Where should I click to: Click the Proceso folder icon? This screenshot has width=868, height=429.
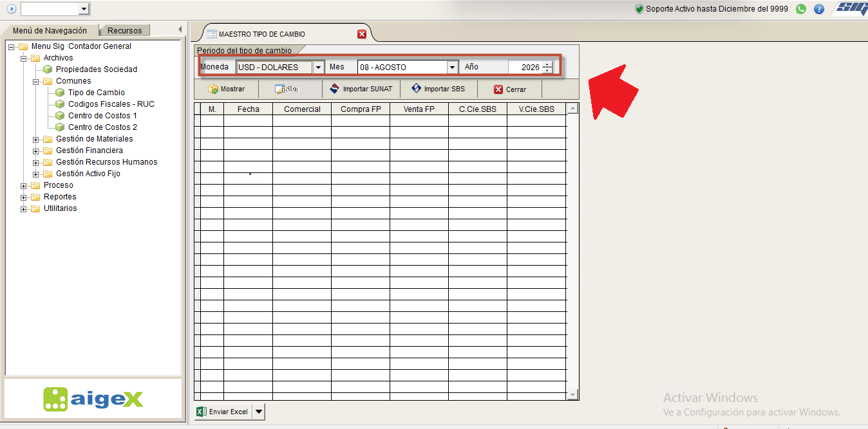click(x=35, y=185)
